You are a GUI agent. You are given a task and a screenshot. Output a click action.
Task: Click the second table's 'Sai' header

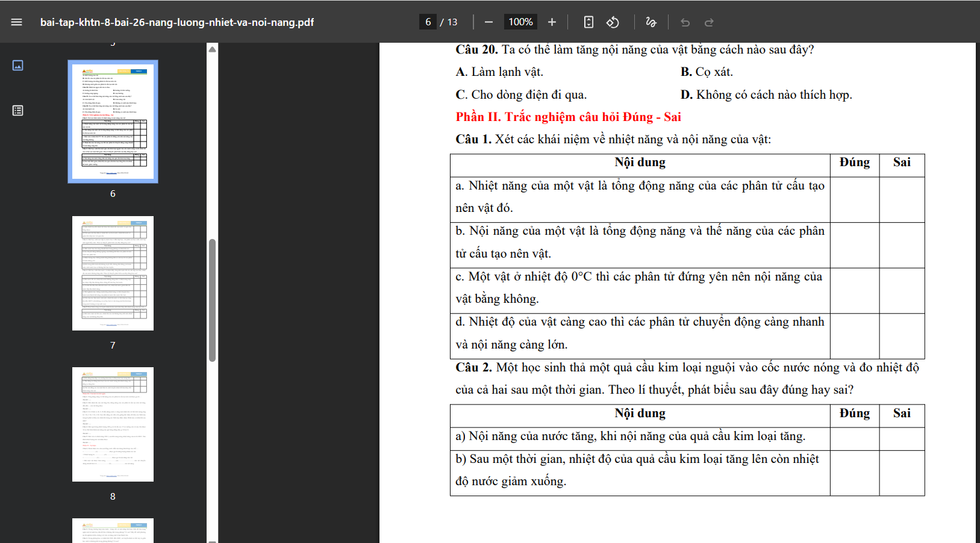[x=902, y=413]
